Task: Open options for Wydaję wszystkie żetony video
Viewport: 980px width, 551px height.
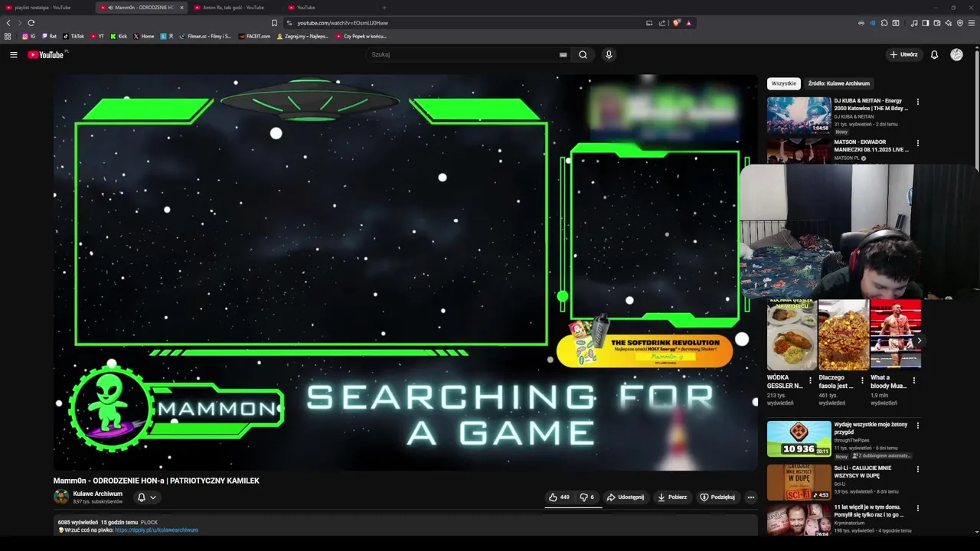Action: (918, 425)
